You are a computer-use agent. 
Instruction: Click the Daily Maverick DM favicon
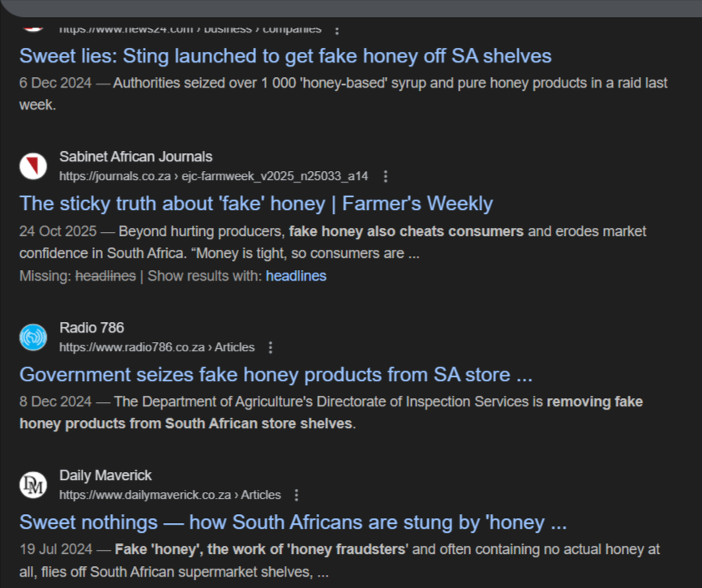[33, 485]
